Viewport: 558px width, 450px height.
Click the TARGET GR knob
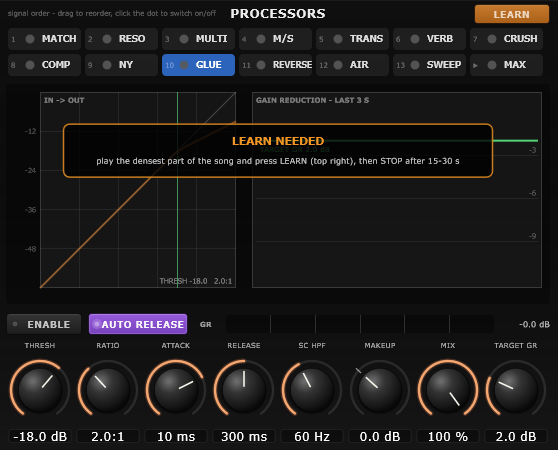click(516, 389)
